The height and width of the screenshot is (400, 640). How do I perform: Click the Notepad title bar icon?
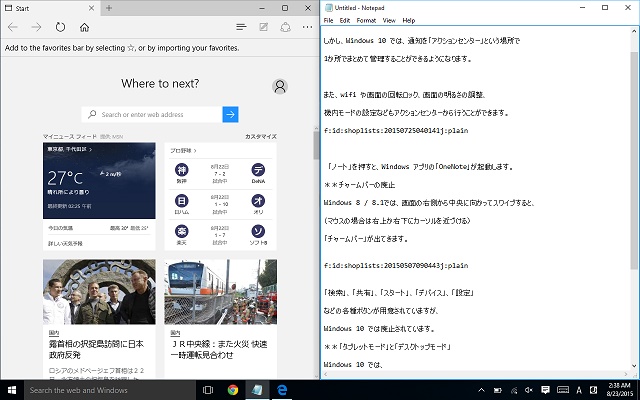click(329, 8)
